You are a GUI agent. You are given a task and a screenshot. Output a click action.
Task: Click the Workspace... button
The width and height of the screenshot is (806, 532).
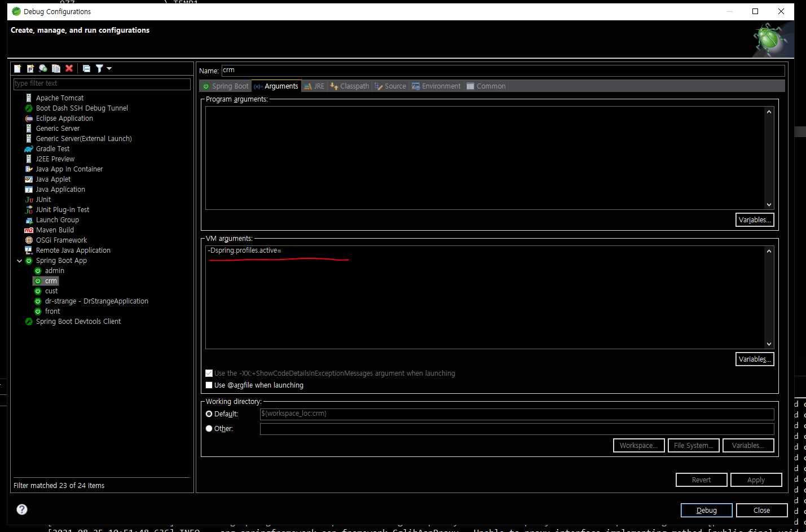[x=639, y=446]
